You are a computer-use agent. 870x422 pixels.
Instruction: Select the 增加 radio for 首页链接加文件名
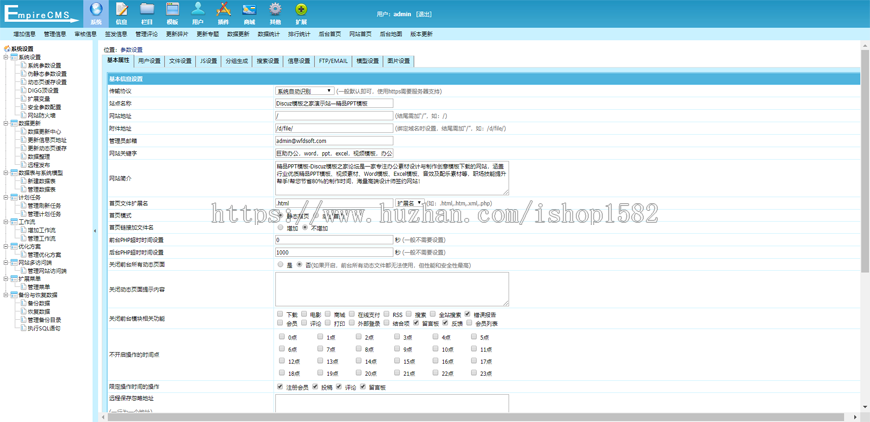pos(280,227)
